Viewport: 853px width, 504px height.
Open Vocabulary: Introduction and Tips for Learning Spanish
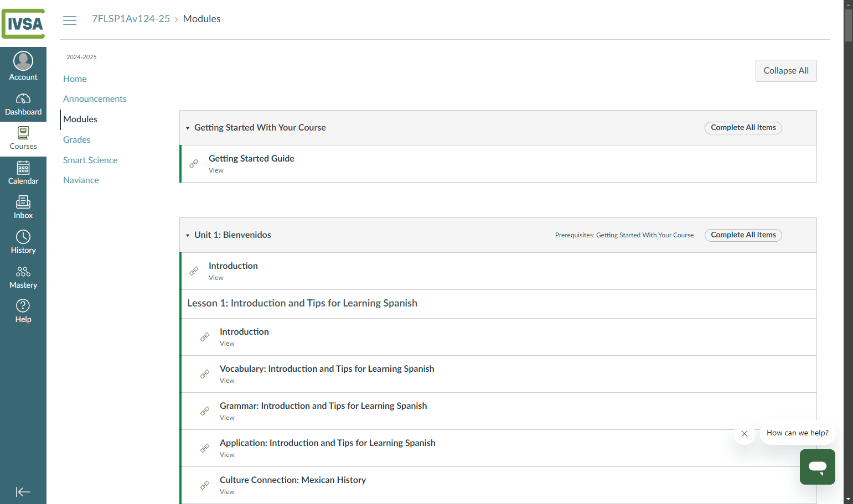pos(327,368)
